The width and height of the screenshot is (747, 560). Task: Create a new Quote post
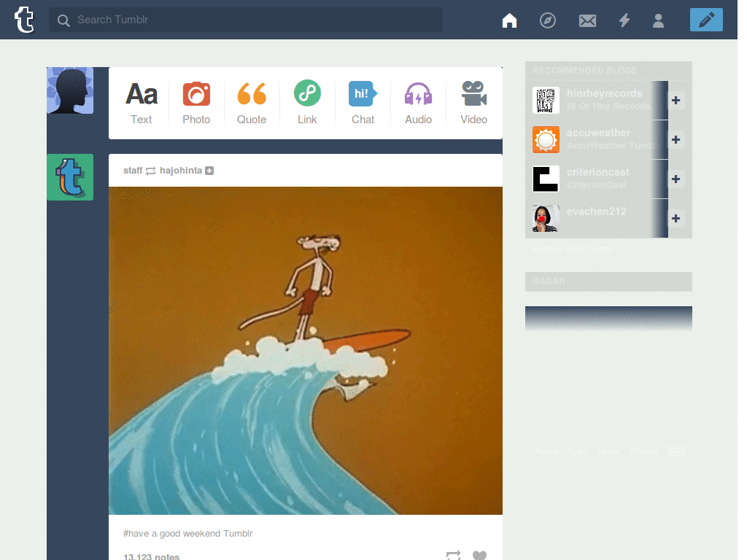[252, 104]
